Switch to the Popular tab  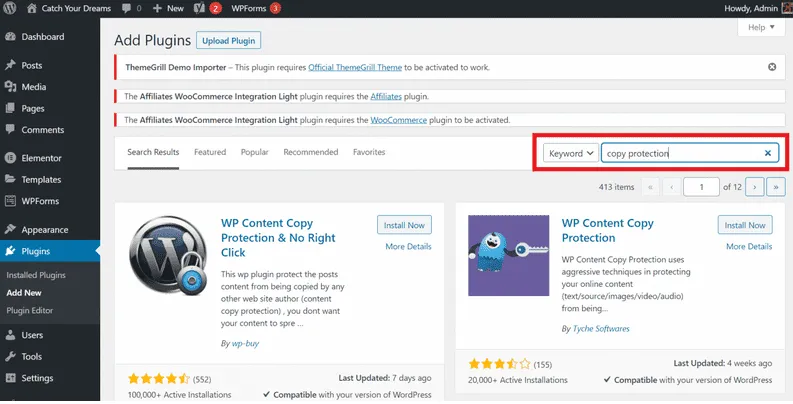pyautogui.click(x=254, y=152)
